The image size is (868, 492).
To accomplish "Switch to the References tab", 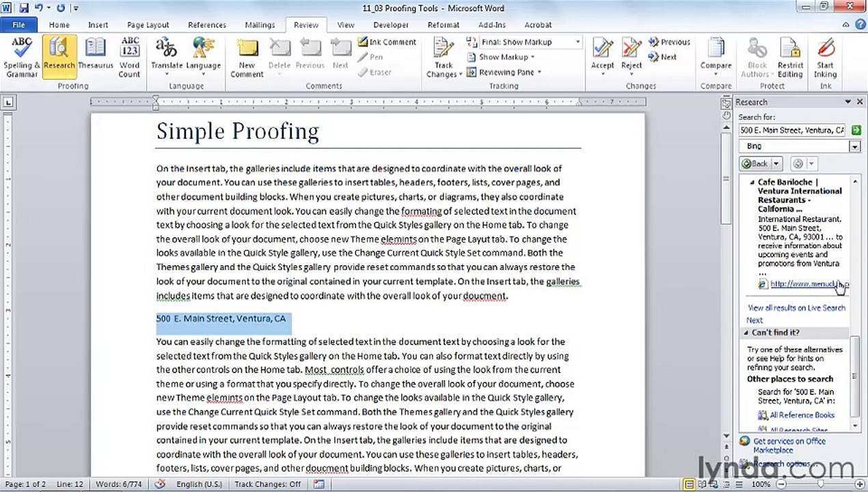I will click(x=207, y=25).
